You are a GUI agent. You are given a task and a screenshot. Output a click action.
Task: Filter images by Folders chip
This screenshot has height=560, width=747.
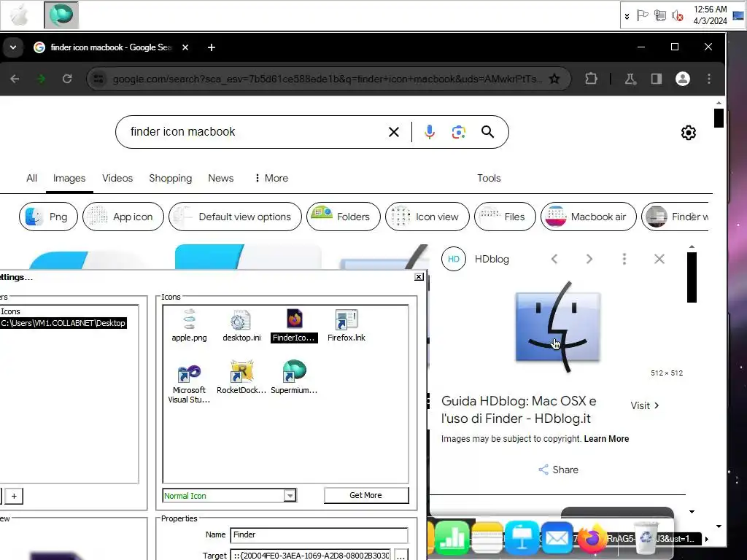344,217
